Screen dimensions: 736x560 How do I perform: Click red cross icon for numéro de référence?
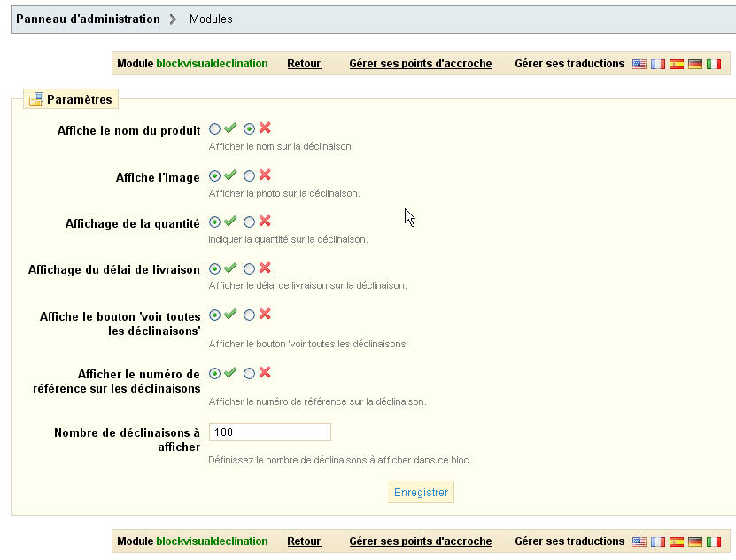265,373
